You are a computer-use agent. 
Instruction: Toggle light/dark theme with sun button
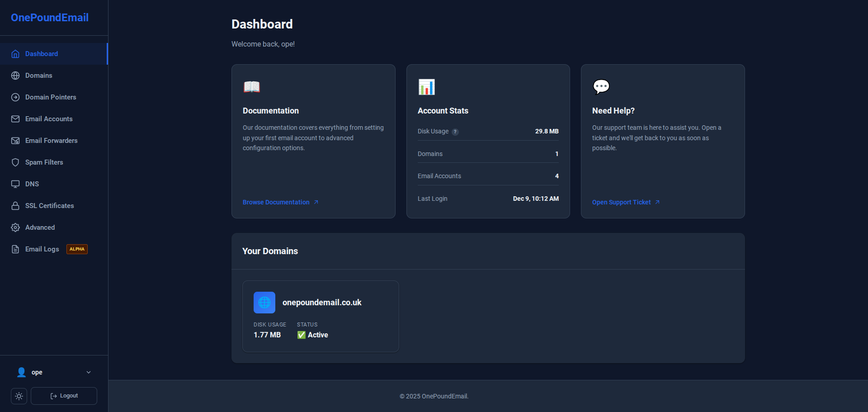(x=19, y=396)
